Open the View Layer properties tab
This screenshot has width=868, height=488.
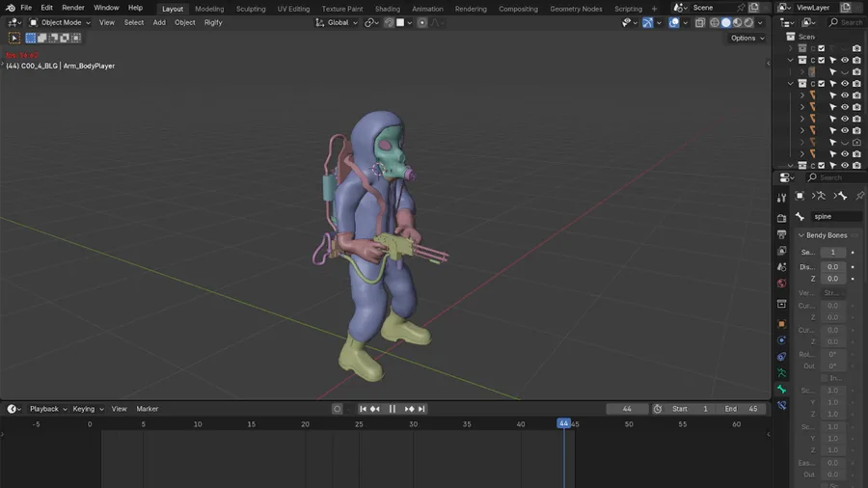781,251
